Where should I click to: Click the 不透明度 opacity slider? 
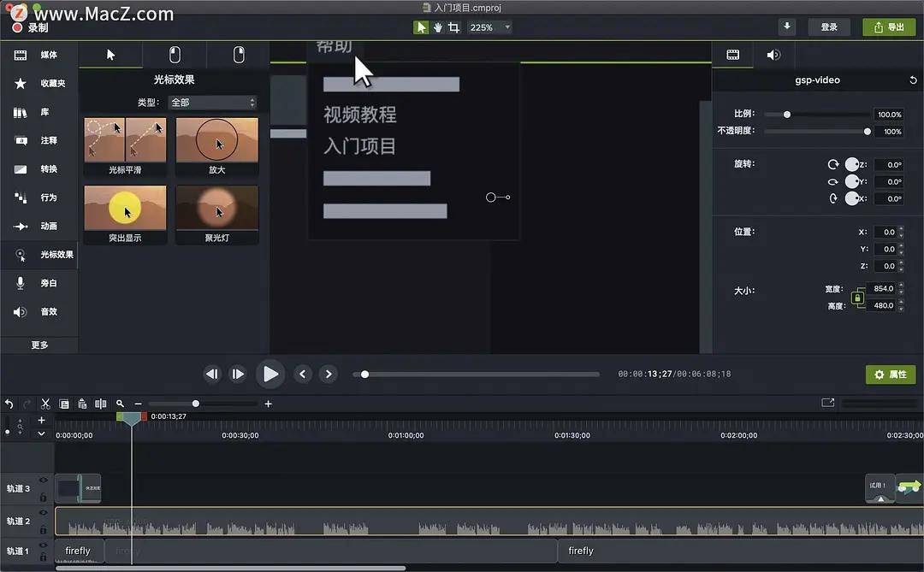[817, 132]
